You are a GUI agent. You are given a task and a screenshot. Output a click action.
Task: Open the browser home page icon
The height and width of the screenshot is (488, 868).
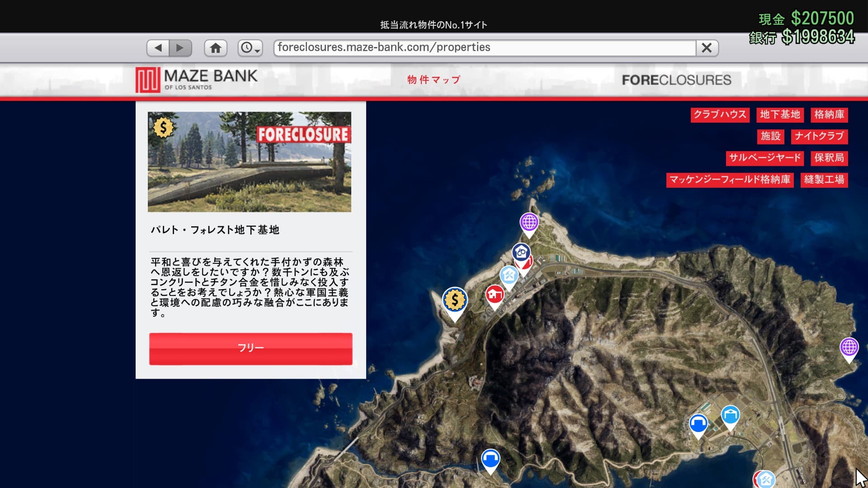[216, 48]
